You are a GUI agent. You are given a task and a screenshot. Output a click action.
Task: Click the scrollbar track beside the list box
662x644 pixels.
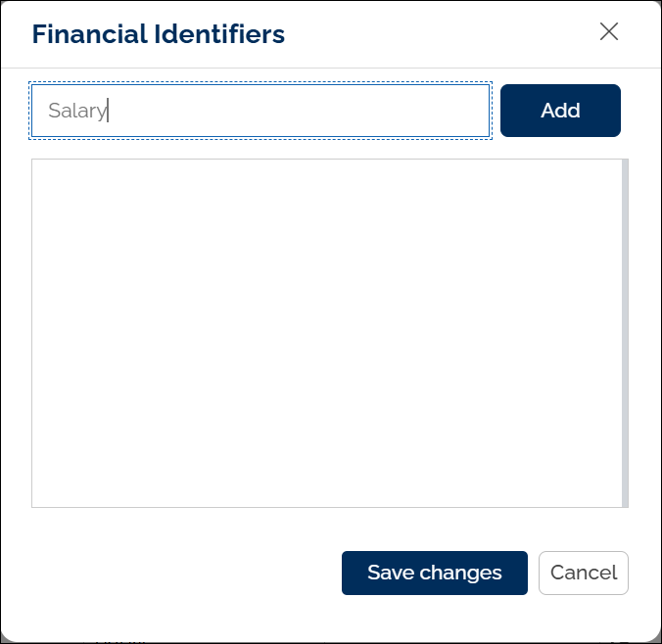pyautogui.click(x=625, y=333)
